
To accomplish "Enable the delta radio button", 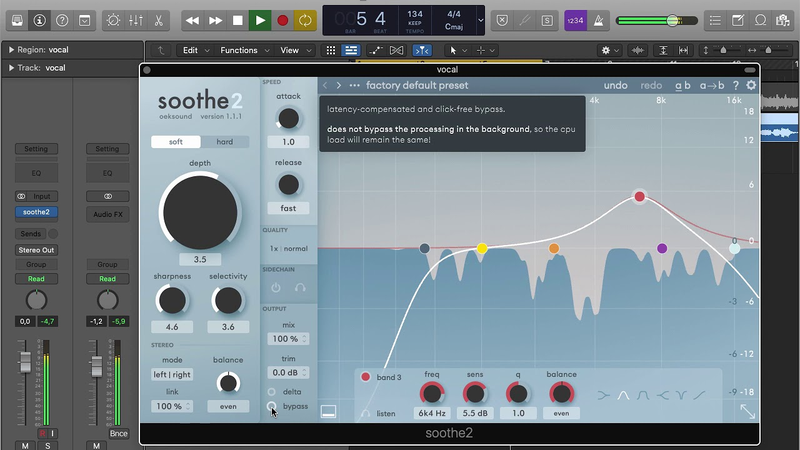I will (272, 391).
